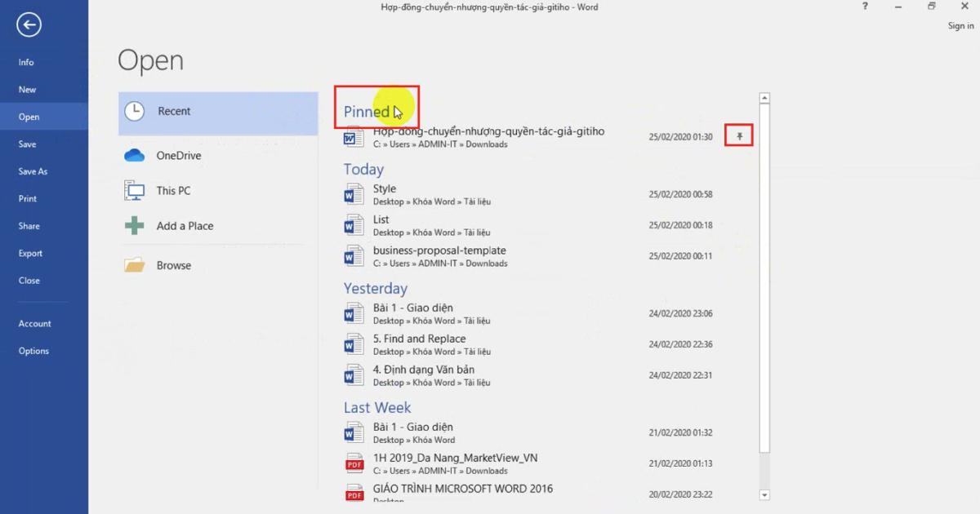Viewport: 980px width, 514px height.
Task: Choose the This PC computer icon
Action: coord(134,191)
